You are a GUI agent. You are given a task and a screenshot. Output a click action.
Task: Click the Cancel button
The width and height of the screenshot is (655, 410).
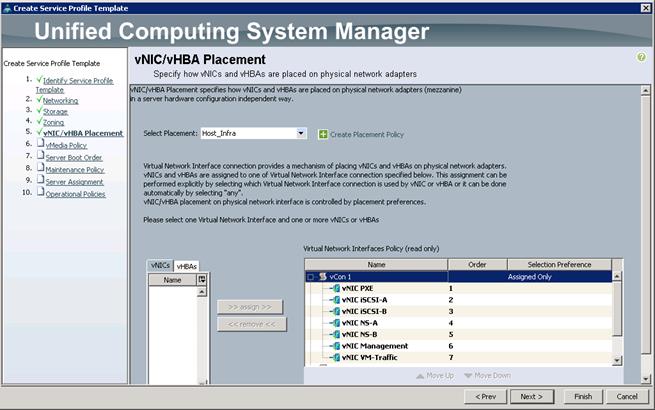627,397
